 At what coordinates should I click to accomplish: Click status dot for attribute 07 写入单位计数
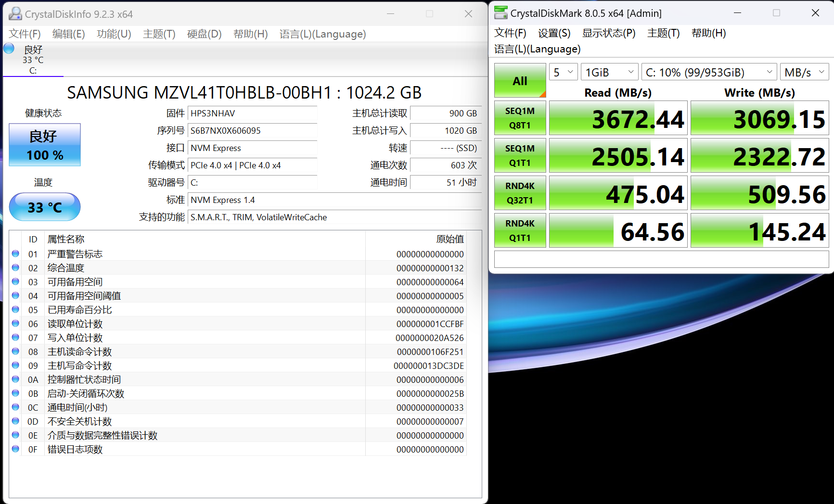(15, 337)
